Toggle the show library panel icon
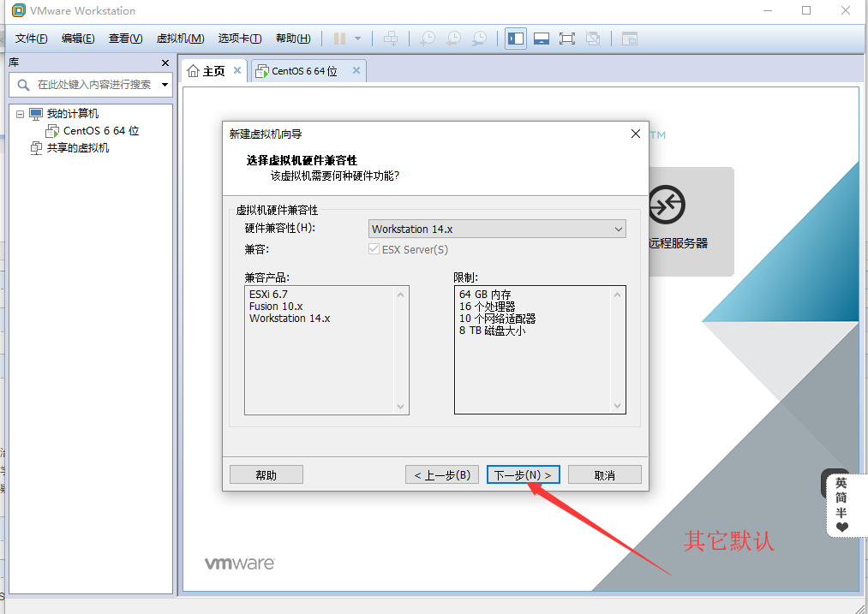Image resolution: width=868 pixels, height=614 pixels. tap(515, 39)
